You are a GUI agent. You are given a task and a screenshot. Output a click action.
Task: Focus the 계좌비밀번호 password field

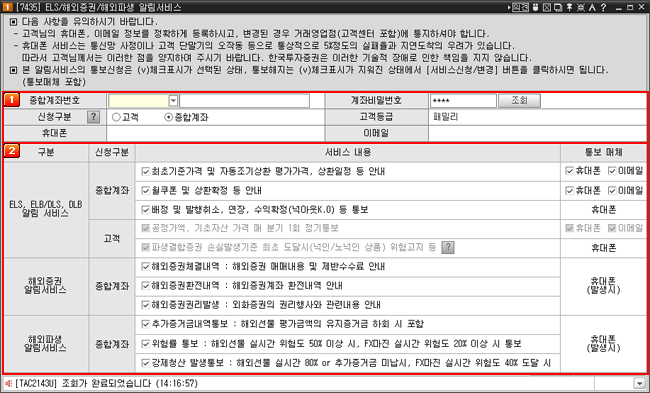(463, 101)
